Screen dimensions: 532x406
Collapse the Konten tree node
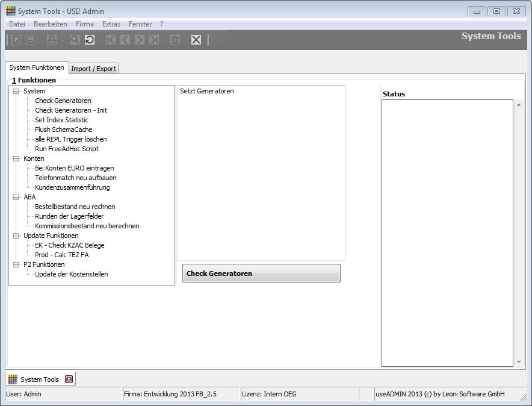coord(16,159)
